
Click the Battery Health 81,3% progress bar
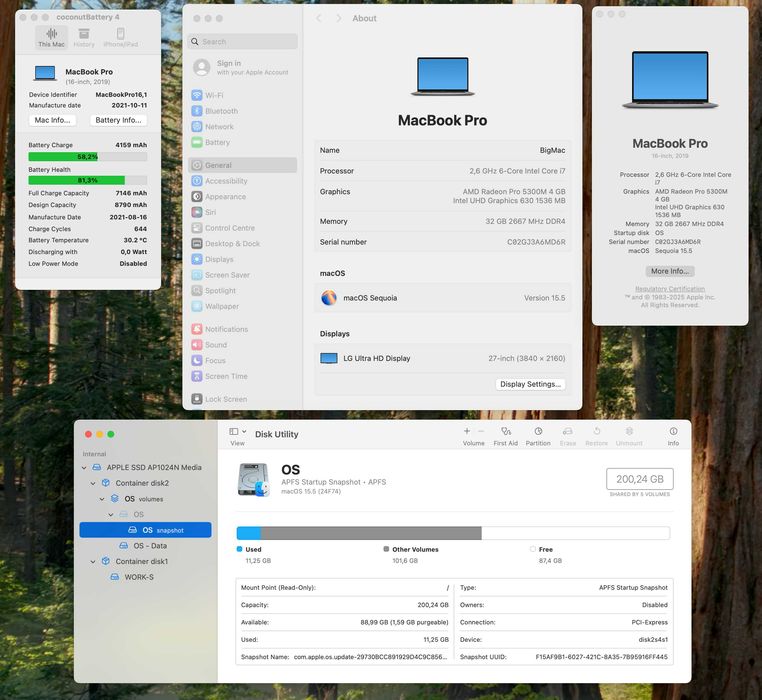[87, 180]
